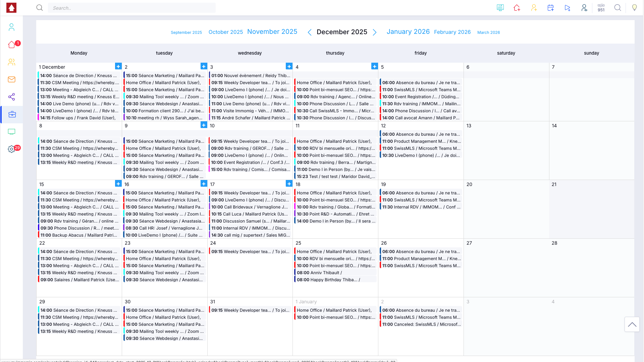This screenshot has height=362, width=644.
Task: Switch to January 2026 month
Action: (408, 32)
